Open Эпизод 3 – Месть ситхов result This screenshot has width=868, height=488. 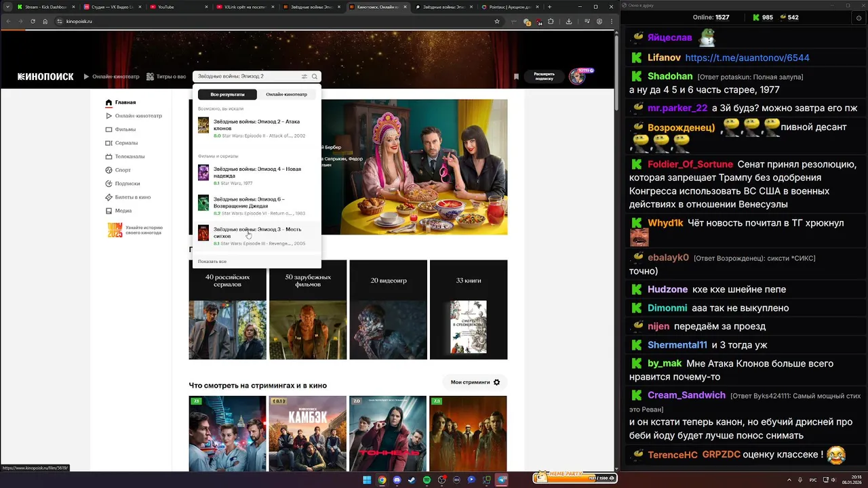(256, 235)
